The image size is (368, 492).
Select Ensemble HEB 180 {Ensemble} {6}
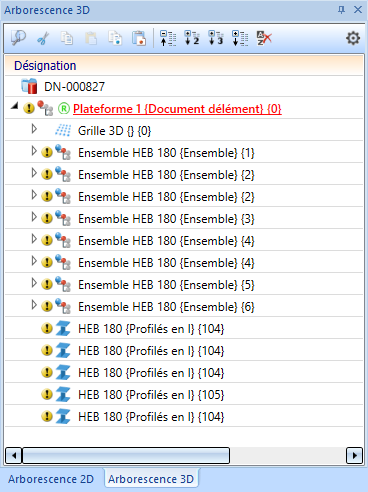(166, 307)
